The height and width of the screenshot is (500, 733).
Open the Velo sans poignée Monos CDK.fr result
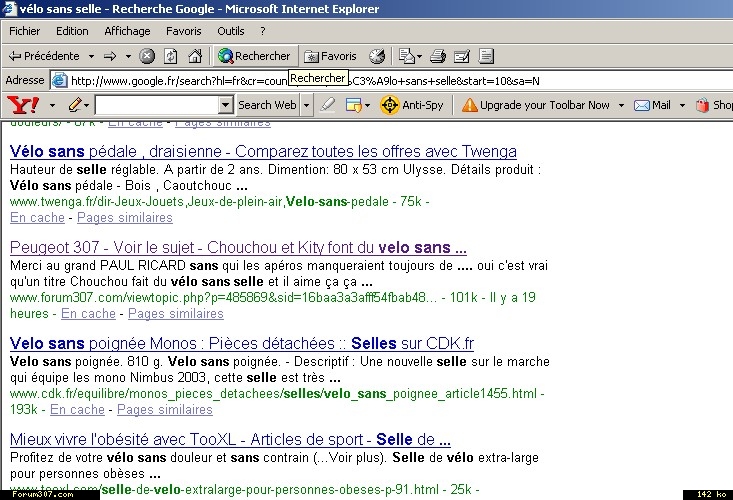(x=242, y=343)
